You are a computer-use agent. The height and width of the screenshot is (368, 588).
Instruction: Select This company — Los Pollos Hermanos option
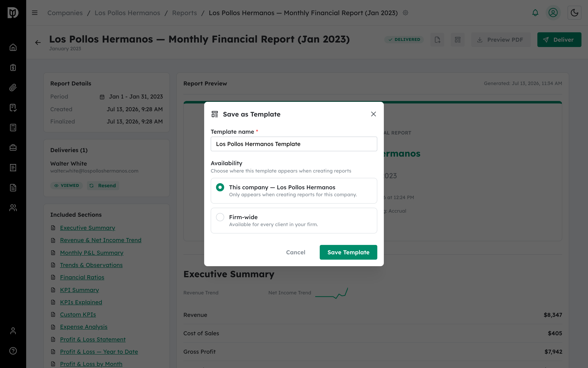tap(294, 191)
